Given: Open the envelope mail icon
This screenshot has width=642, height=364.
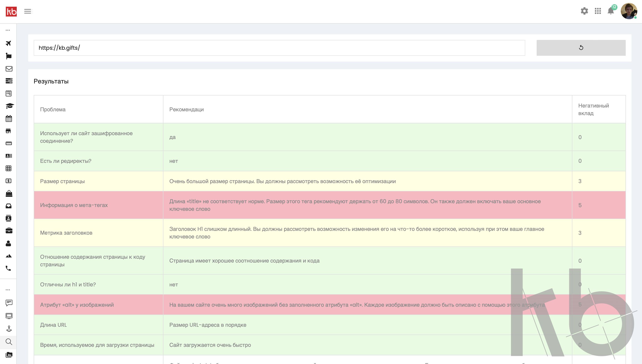Looking at the screenshot, I should click(x=9, y=69).
